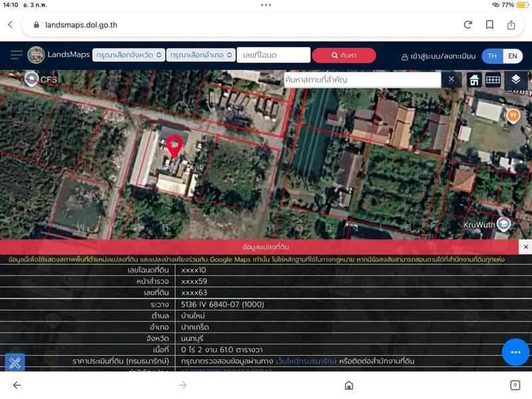
Task: Open the district selection dropdown
Action: pyautogui.click(x=201, y=55)
